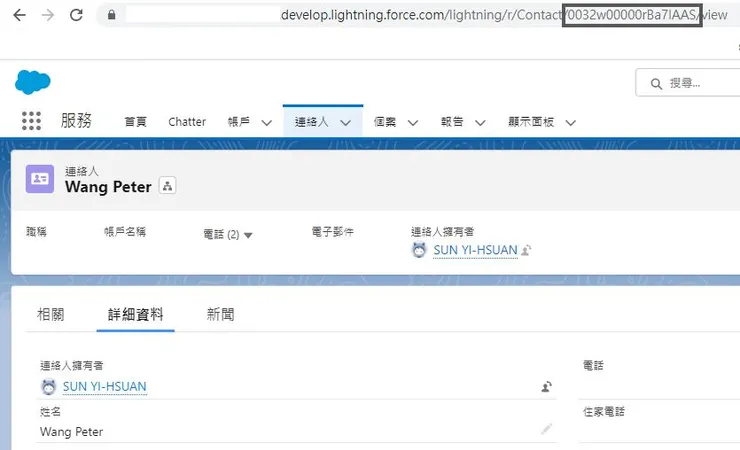This screenshot has height=450, width=740.
Task: Expand the 連絡人 tab dropdown chevron
Action: click(x=345, y=123)
